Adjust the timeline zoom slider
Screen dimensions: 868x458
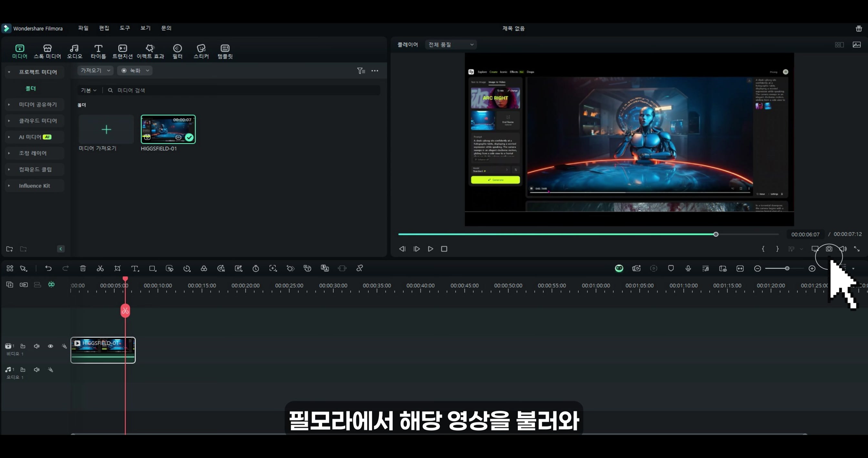click(787, 268)
